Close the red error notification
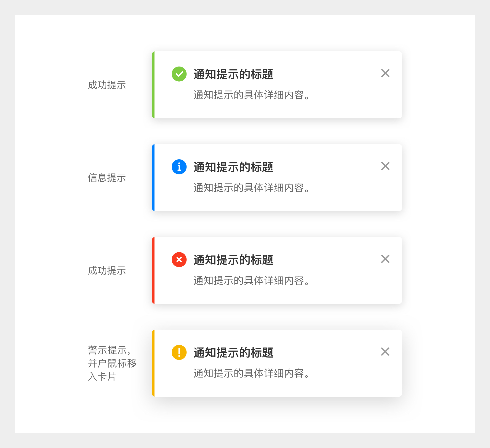This screenshot has width=490, height=448. 385,259
